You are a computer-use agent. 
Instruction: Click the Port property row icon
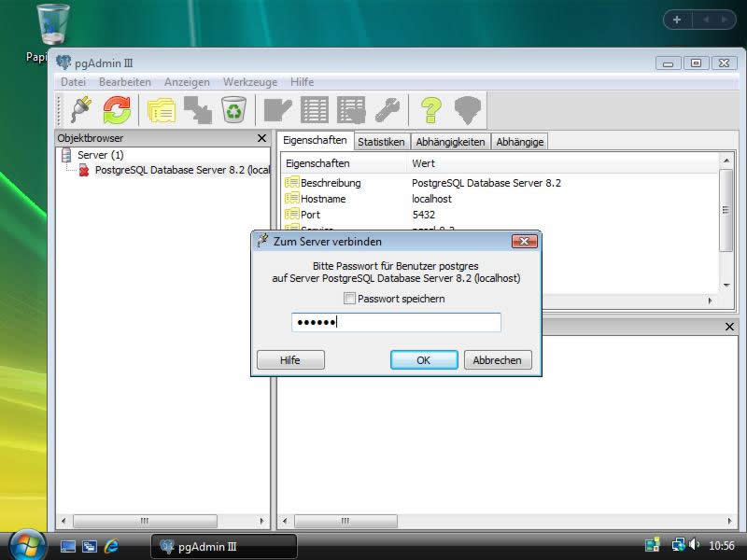[292, 215]
